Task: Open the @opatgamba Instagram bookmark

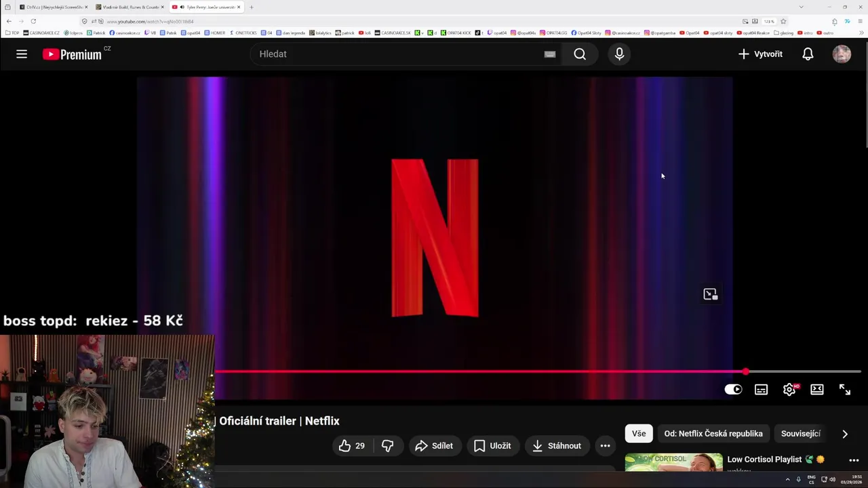Action: (660, 33)
